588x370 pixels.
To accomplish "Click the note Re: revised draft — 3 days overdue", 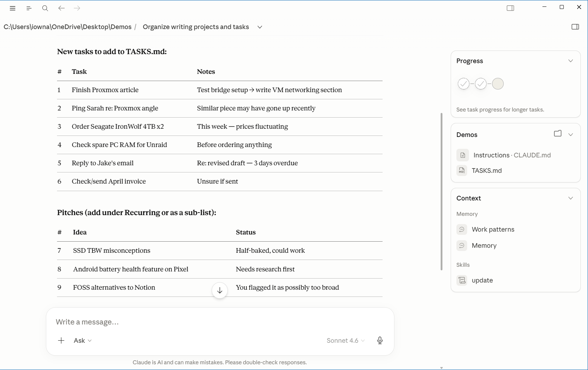I will tap(247, 163).
